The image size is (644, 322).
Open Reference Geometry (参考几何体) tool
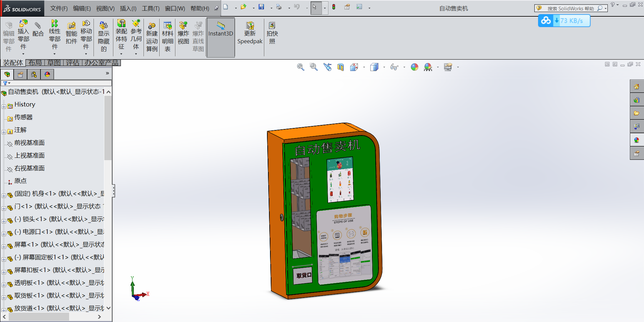(136, 34)
